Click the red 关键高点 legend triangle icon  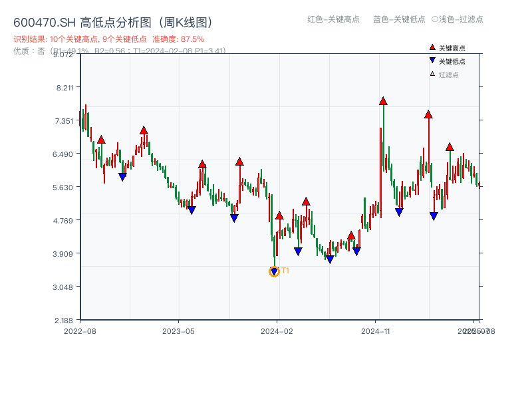[x=432, y=47]
